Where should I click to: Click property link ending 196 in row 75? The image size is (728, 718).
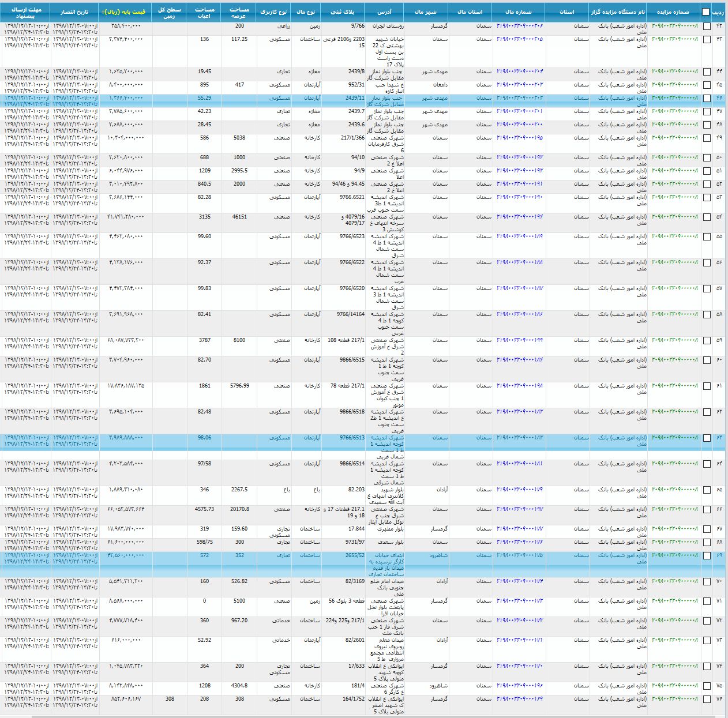click(520, 686)
